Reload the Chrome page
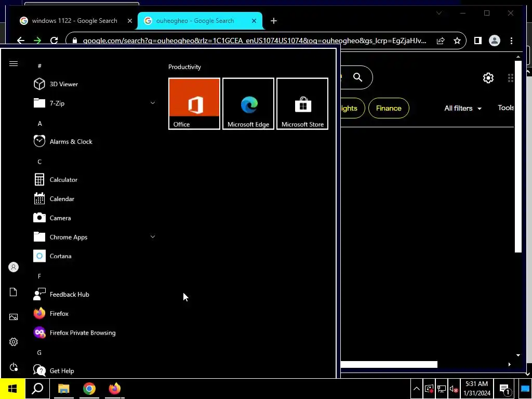Image resolution: width=532 pixels, height=399 pixels. coord(54,41)
